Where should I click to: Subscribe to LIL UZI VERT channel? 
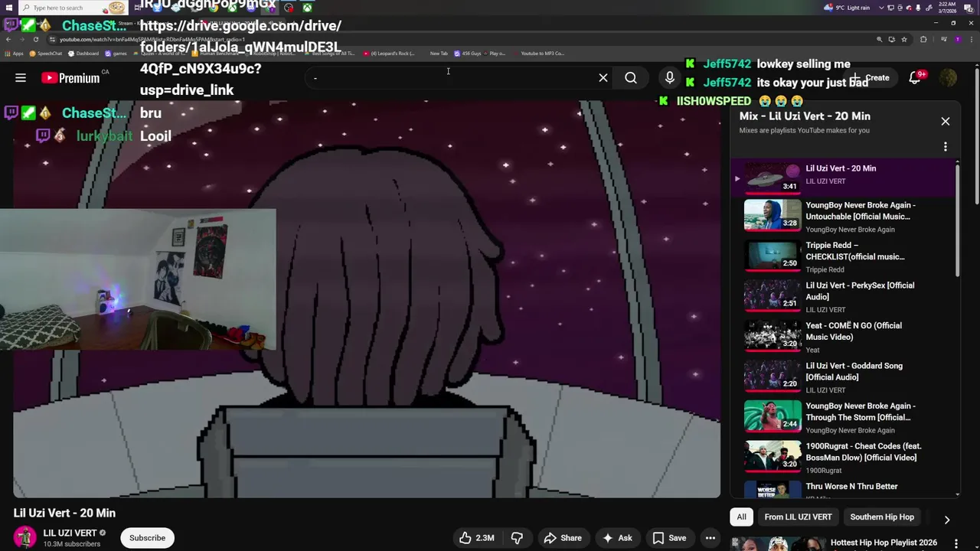click(147, 538)
